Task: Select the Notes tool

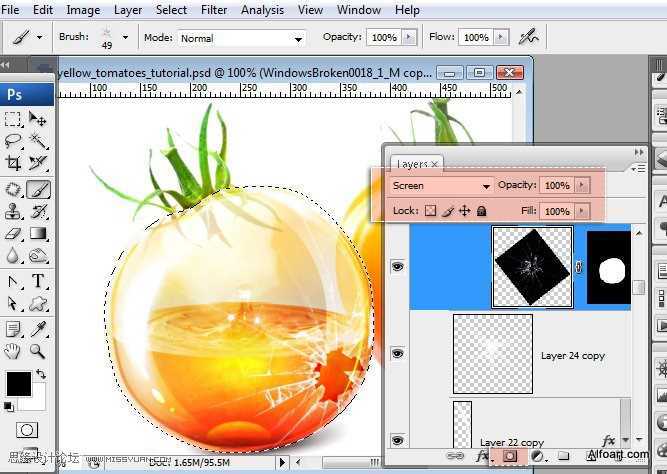Action: point(12,329)
